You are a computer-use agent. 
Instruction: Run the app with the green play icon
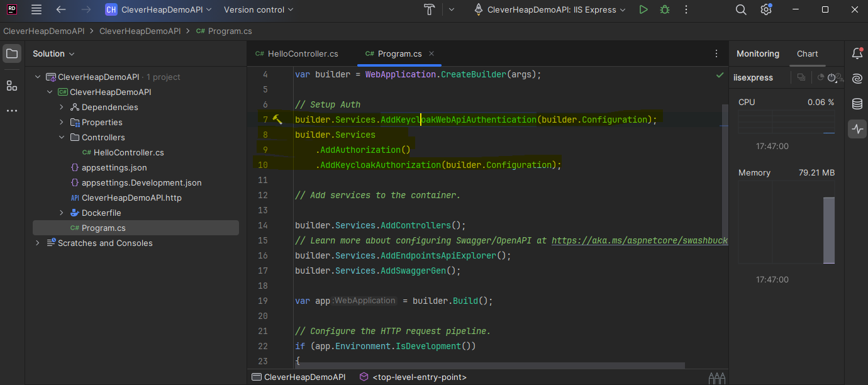(643, 9)
